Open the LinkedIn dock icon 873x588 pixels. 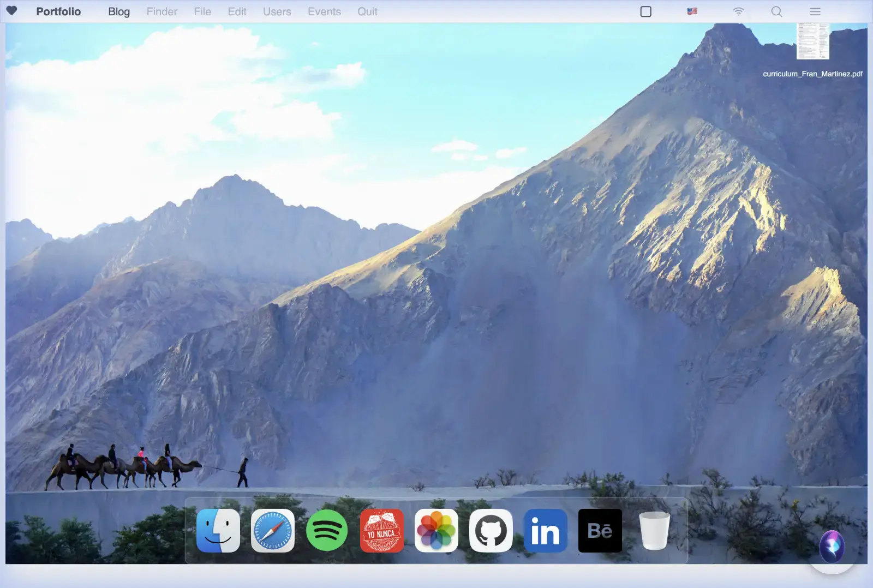(546, 531)
